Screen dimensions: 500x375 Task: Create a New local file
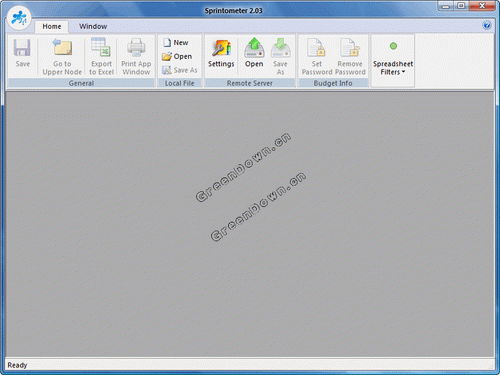tap(176, 43)
